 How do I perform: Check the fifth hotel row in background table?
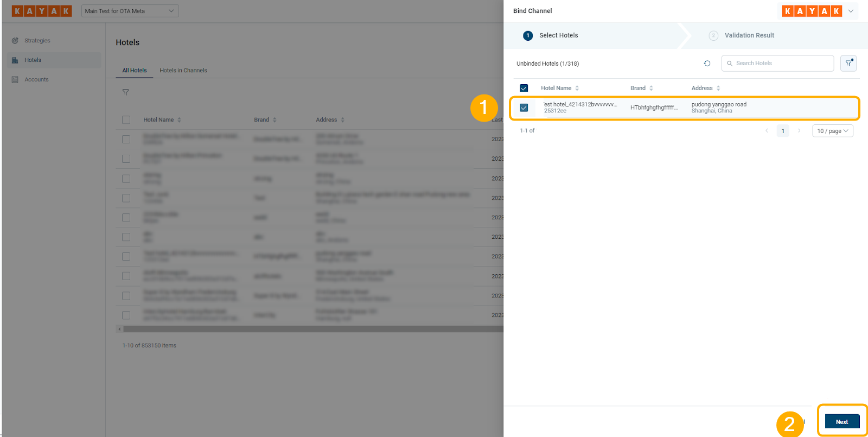tap(126, 218)
